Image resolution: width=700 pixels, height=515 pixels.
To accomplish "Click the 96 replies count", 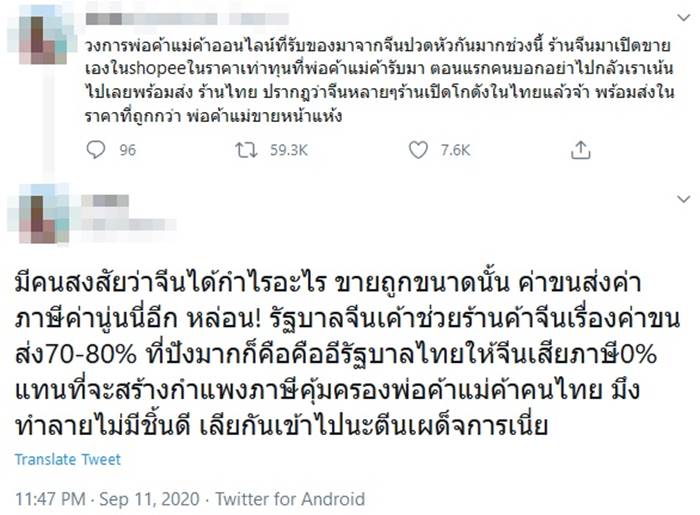I will point(127,151).
